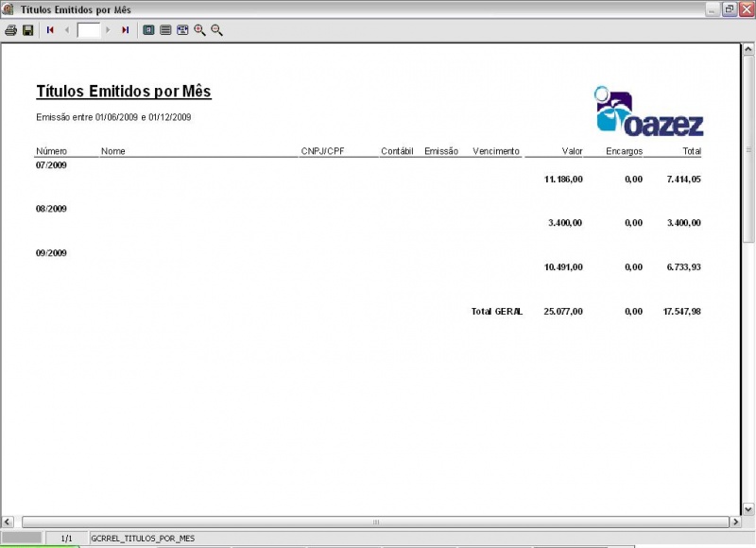
Task: Click the vertical scrollbar up arrow
Action: [x=748, y=49]
